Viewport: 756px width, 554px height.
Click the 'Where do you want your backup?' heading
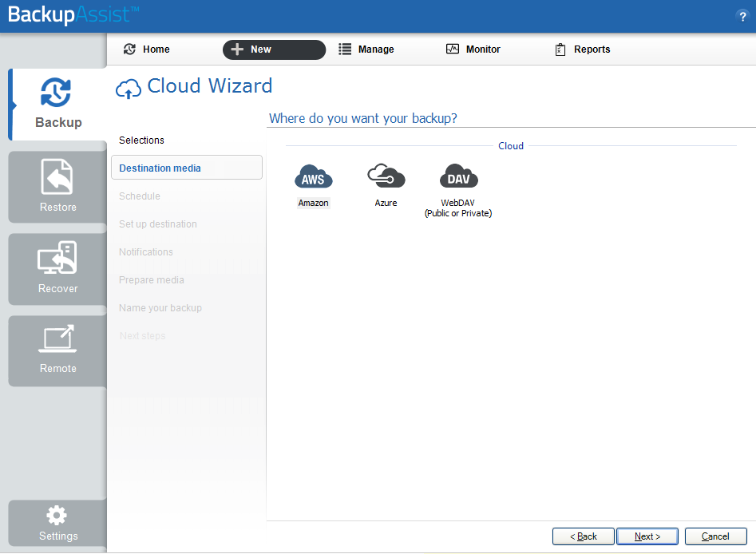(362, 118)
